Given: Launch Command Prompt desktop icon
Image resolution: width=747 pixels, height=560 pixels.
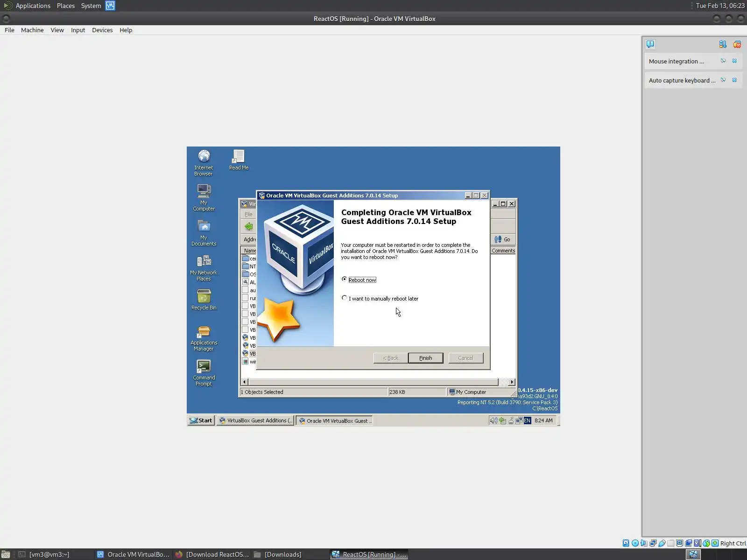Looking at the screenshot, I should [204, 372].
